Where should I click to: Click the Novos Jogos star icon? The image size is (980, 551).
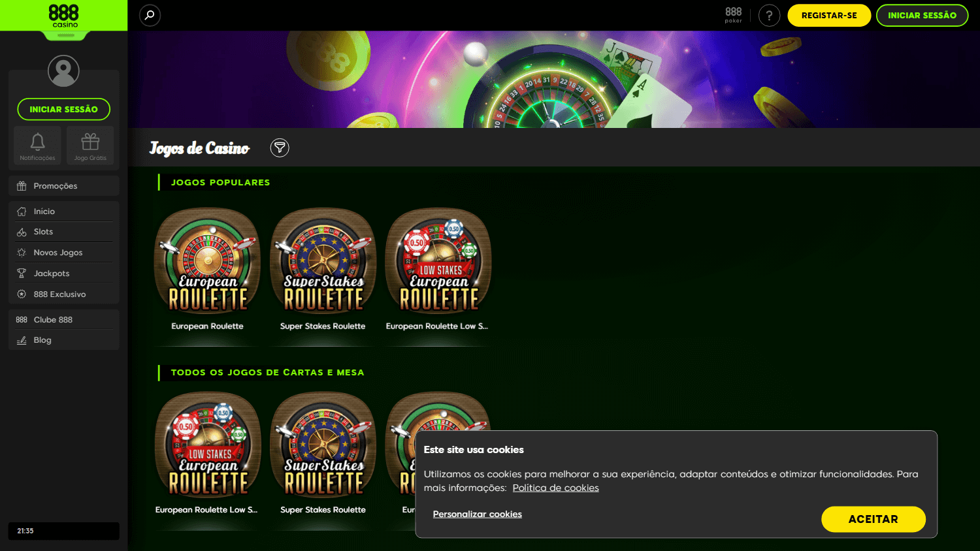(22, 253)
